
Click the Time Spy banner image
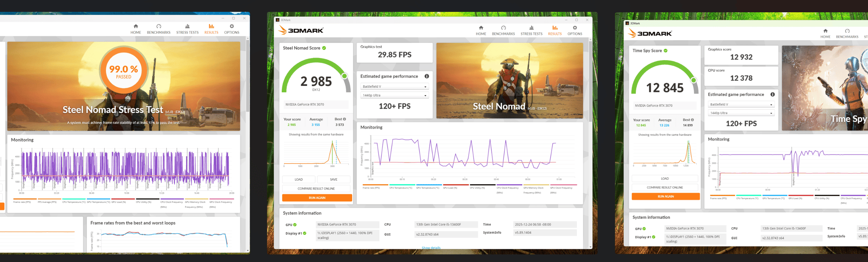click(825, 88)
